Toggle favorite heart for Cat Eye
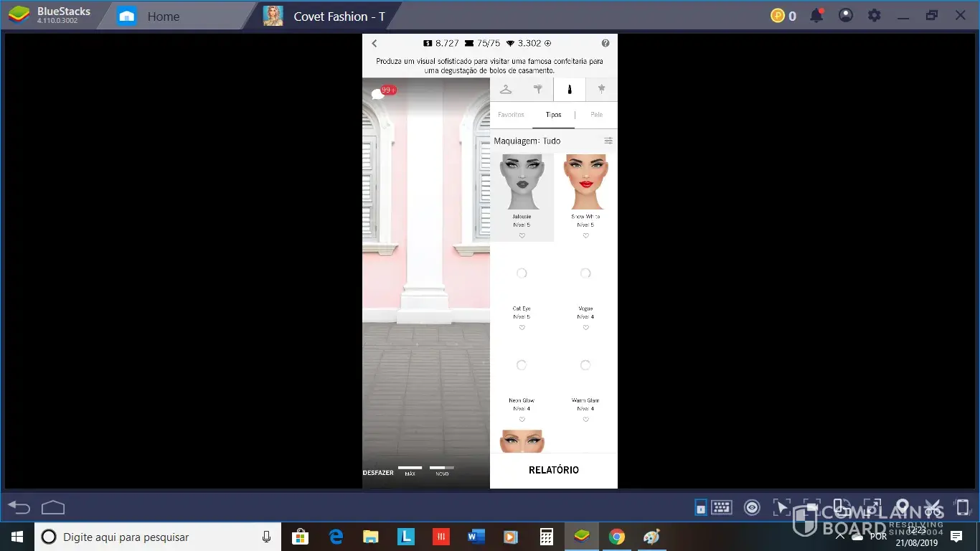Viewport: 980px width, 551px height. (x=522, y=328)
